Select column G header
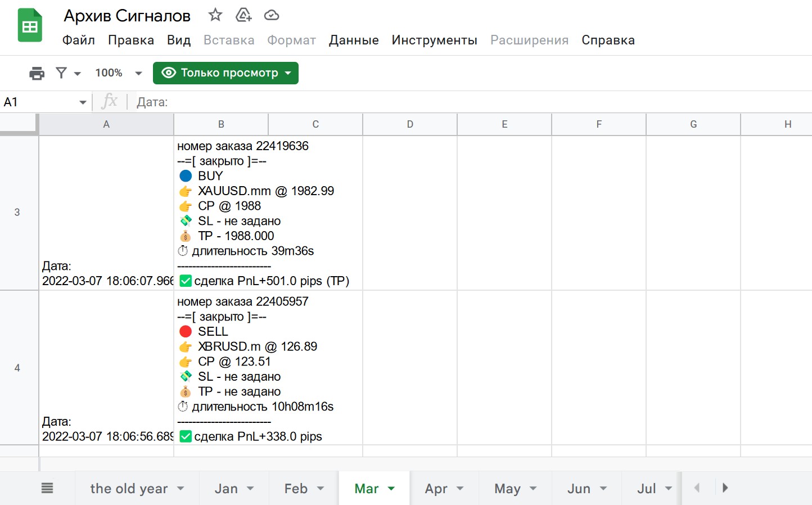812x505 pixels. (693, 124)
